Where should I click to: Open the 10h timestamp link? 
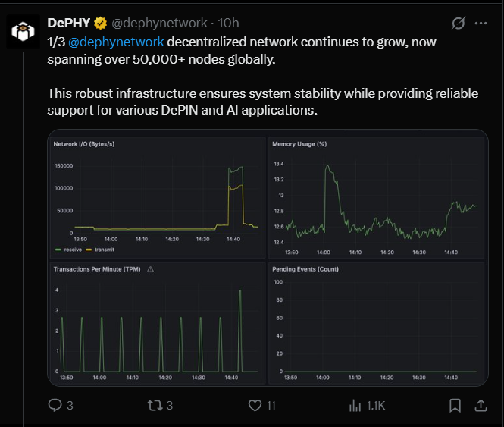point(228,24)
